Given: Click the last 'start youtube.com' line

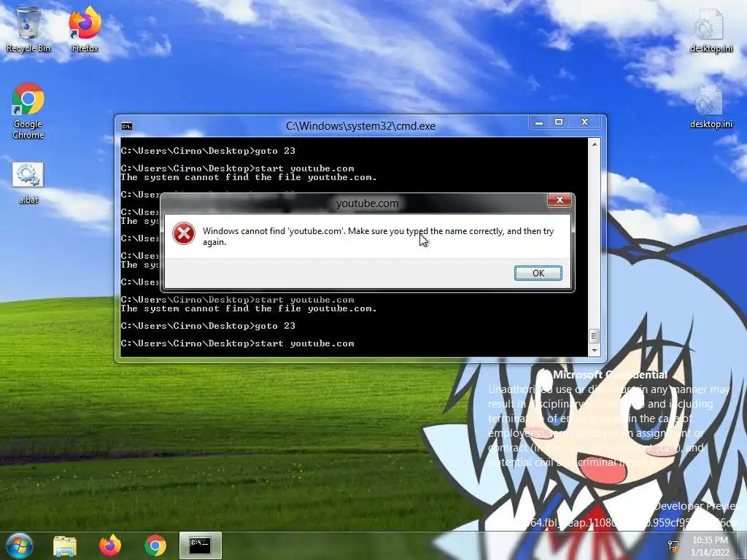Looking at the screenshot, I should click(237, 343).
